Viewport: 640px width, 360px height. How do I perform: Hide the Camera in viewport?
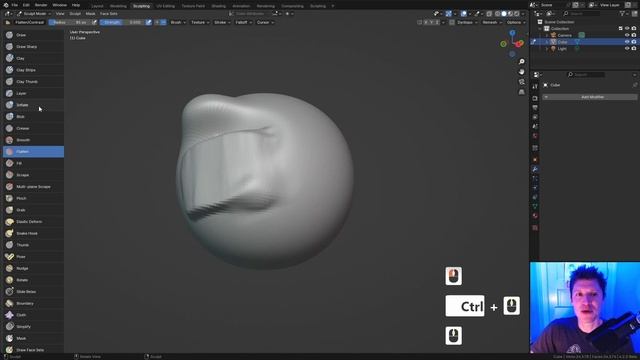(627, 35)
